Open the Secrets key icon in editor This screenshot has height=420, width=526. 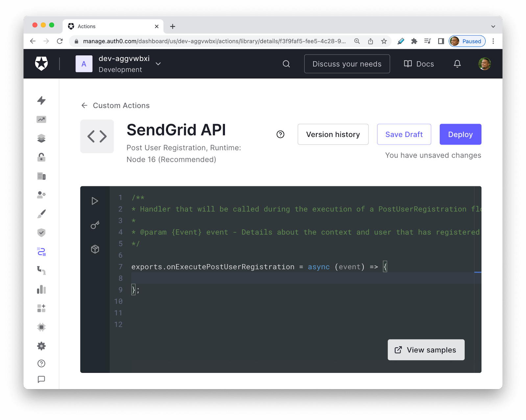95,225
